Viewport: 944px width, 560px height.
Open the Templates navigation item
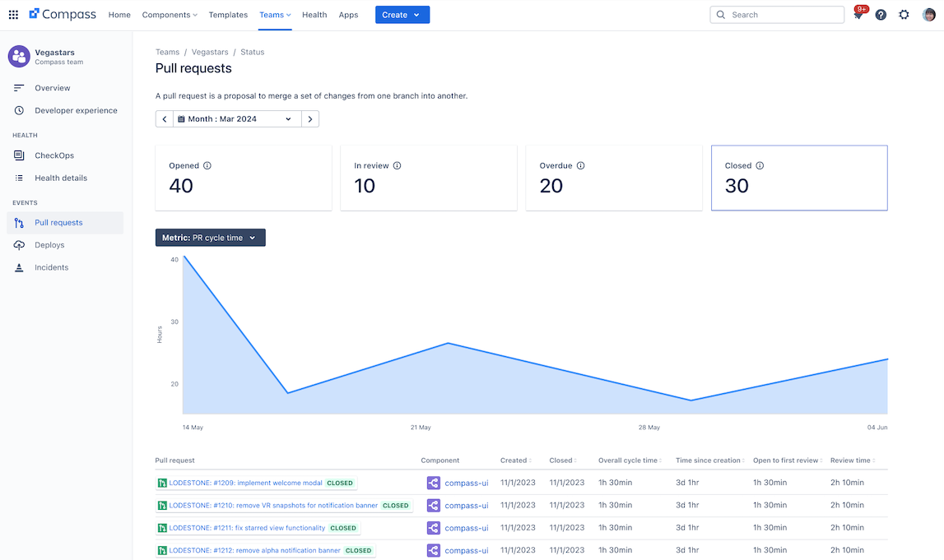(228, 14)
